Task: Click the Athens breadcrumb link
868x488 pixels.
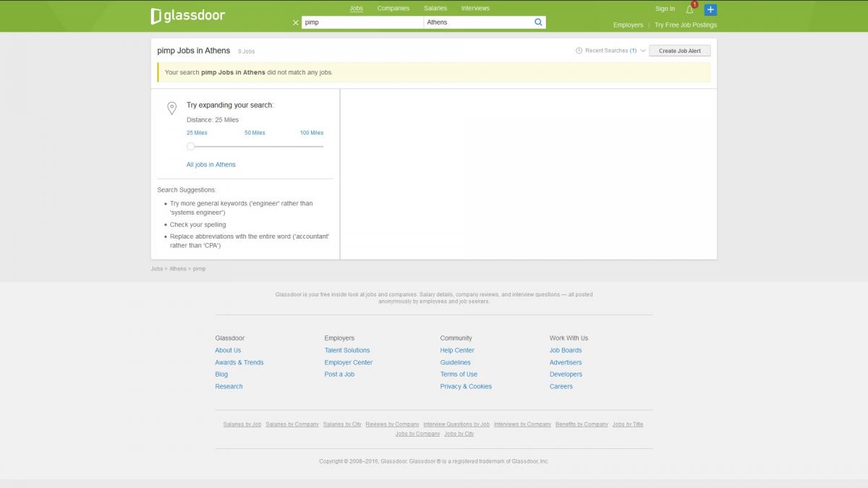Action: click(x=178, y=269)
